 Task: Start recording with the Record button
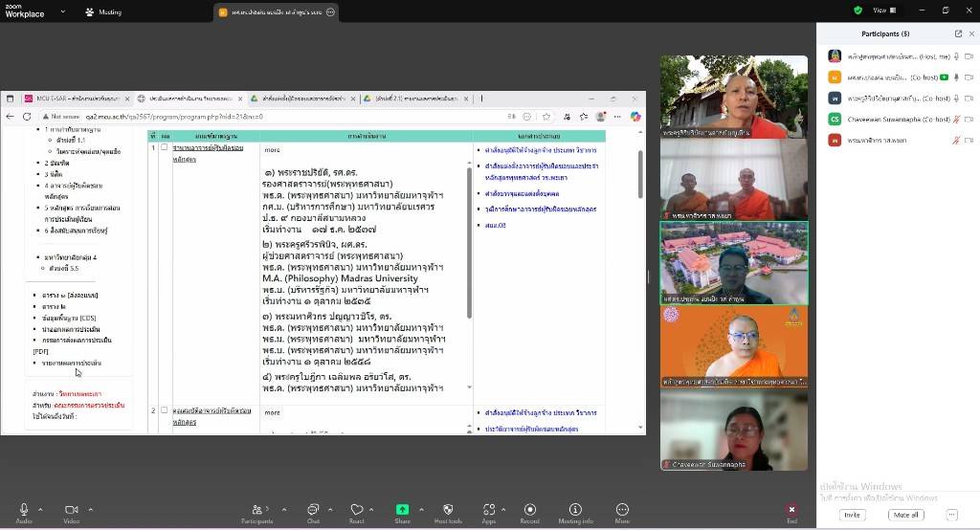pyautogui.click(x=530, y=513)
